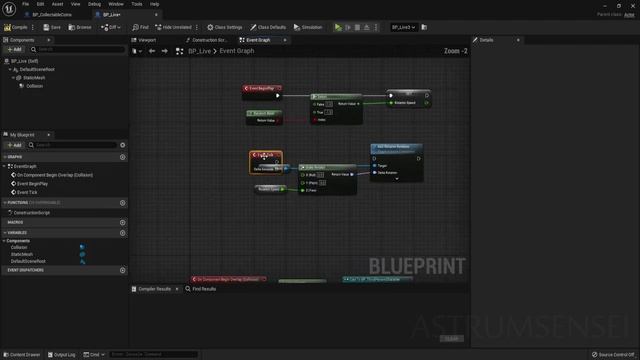The width and height of the screenshot is (640, 360).
Task: Click the Unreal Engine logo icon
Action: pyautogui.click(x=9, y=9)
